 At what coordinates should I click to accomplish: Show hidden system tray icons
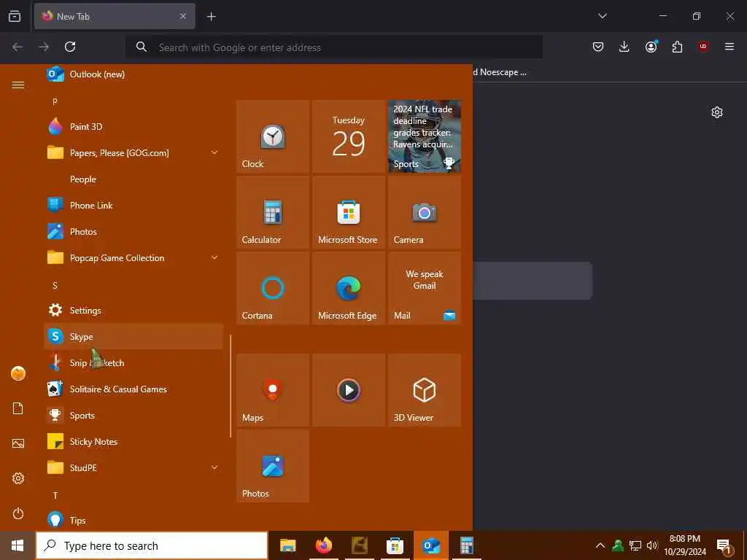tap(600, 545)
